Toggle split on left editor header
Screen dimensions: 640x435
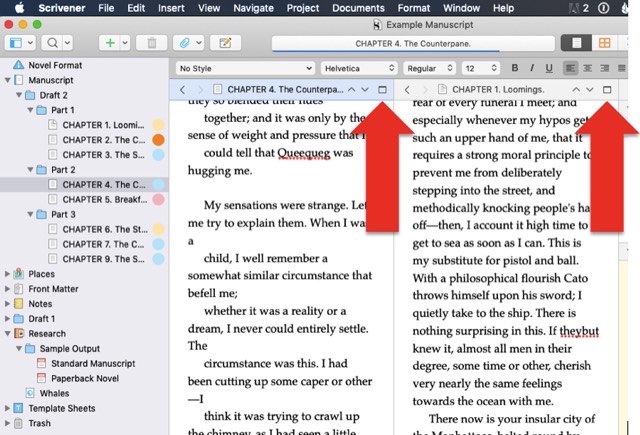(382, 89)
